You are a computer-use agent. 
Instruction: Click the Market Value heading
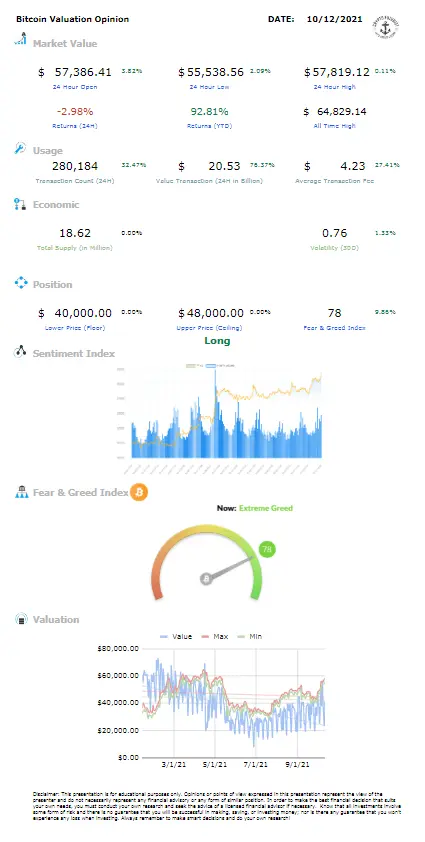pyautogui.click(x=65, y=43)
